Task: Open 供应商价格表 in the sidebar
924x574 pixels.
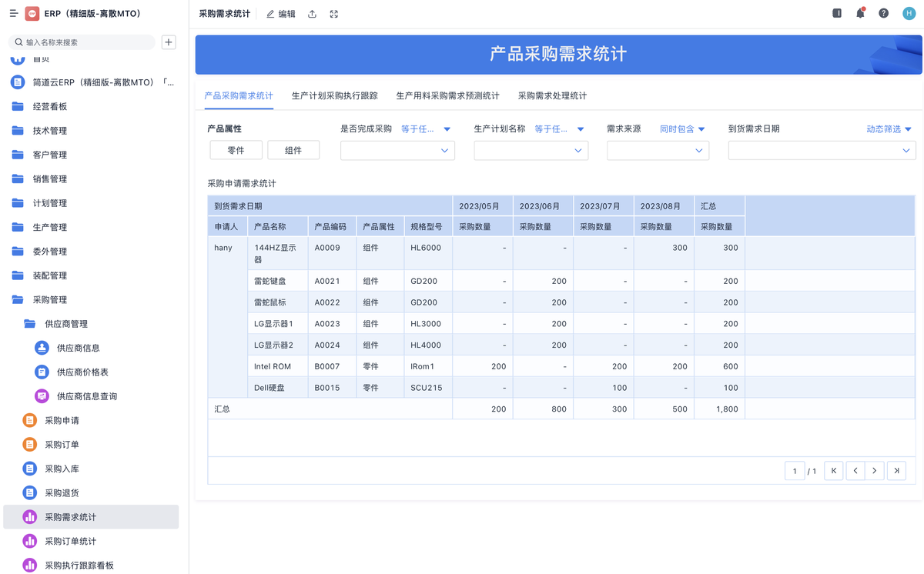Action: 82,372
